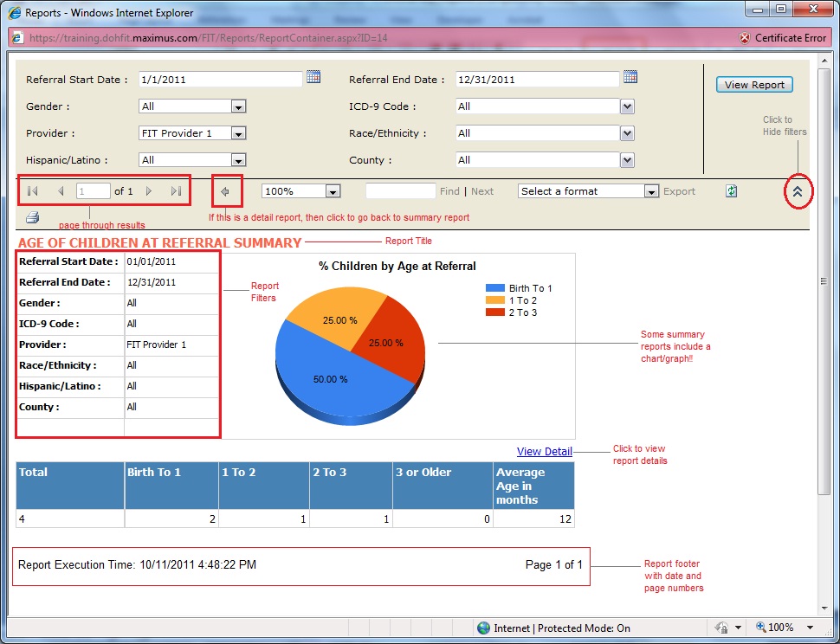
Task: Go to the next report page
Action: tap(149, 191)
